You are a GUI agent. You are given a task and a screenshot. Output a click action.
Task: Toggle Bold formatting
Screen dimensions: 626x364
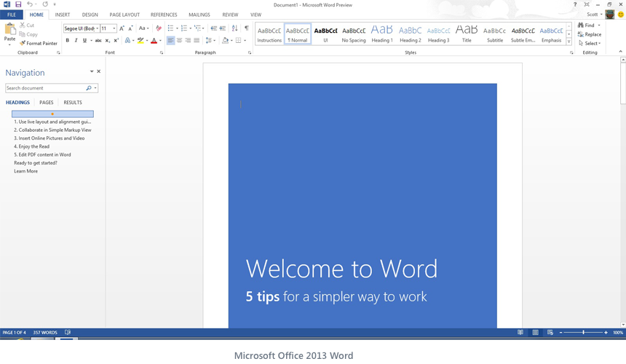coord(68,40)
